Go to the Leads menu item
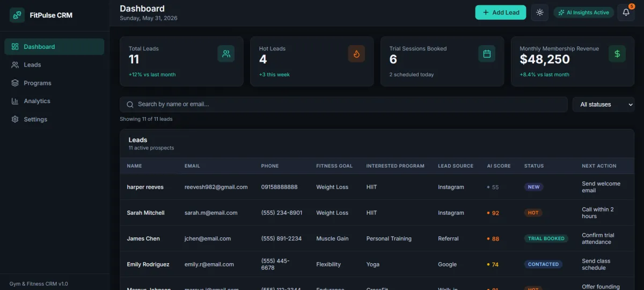Screen dimensions: 644x290 [x=54, y=65]
